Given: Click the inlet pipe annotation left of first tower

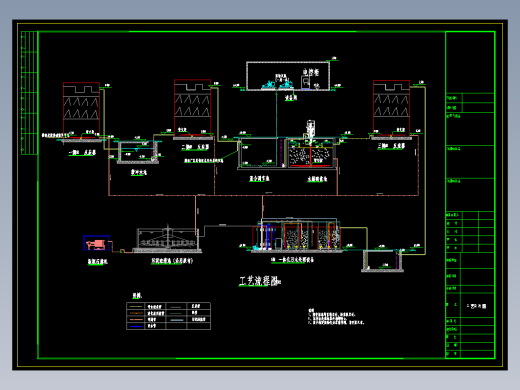Looking at the screenshot, I should (x=55, y=135).
